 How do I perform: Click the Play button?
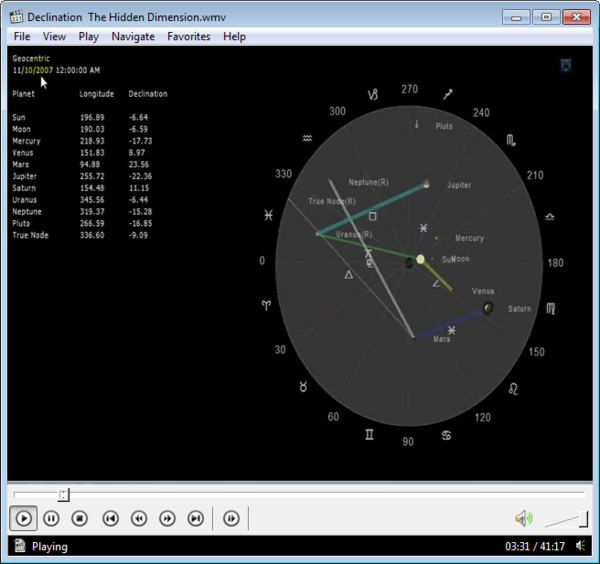24,518
